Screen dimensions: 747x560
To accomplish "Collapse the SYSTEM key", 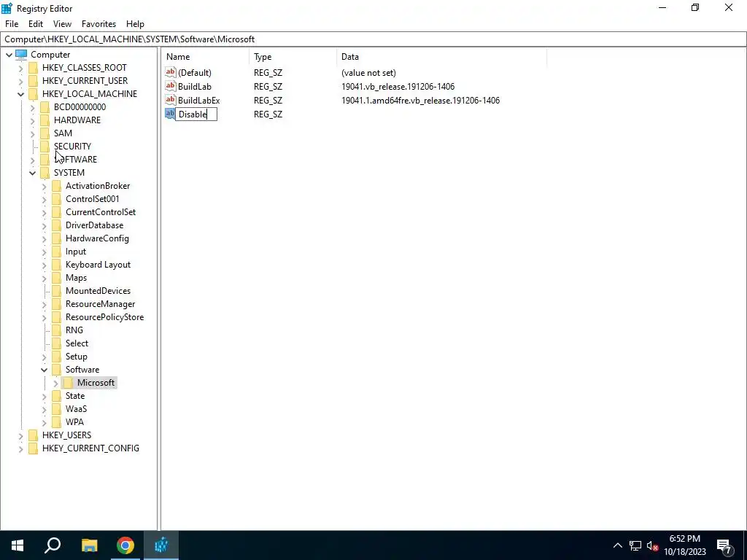I will pos(32,173).
